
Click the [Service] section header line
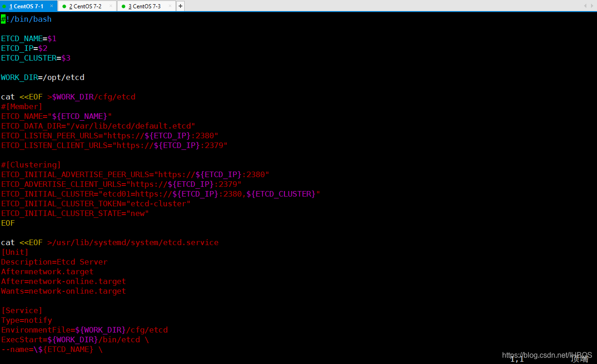[x=22, y=310]
